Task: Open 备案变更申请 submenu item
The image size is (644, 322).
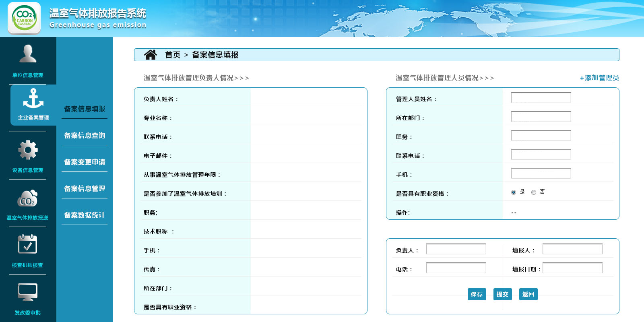Action: click(x=85, y=162)
